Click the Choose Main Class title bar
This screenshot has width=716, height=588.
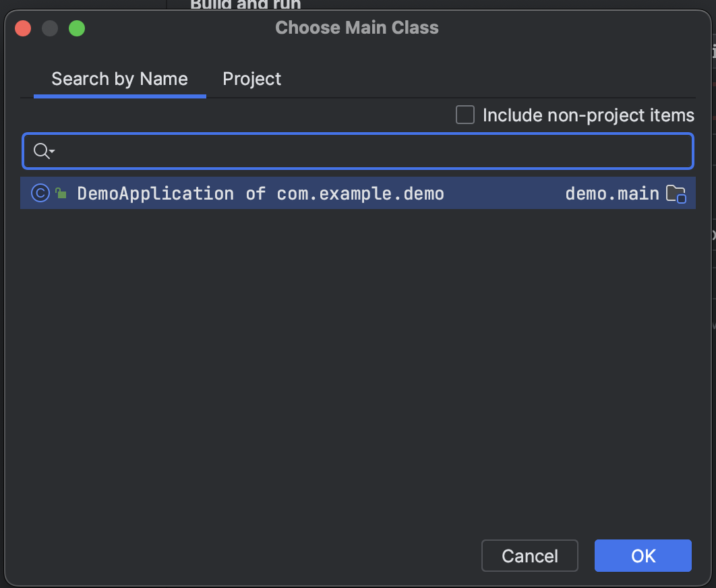[x=357, y=28]
